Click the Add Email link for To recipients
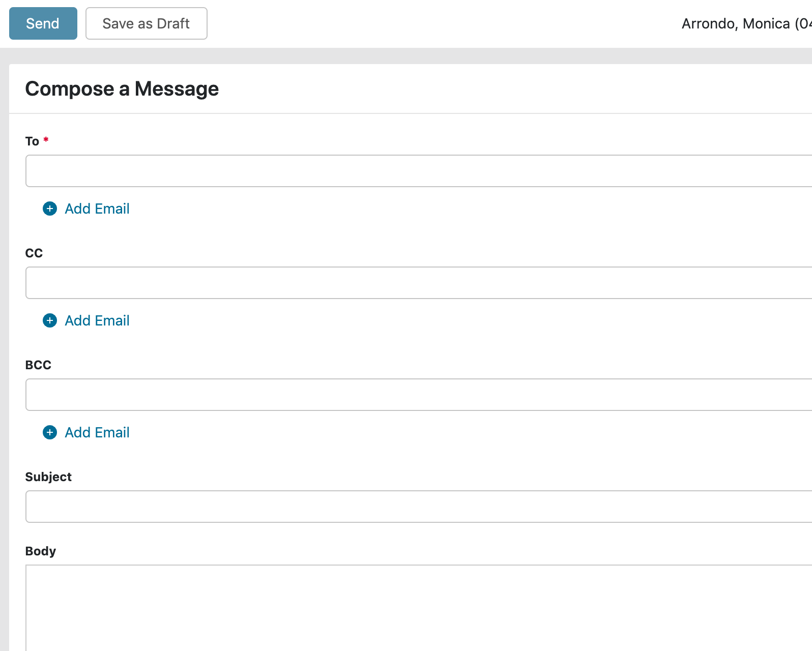Screen dimensions: 812x651 pyautogui.click(x=97, y=209)
